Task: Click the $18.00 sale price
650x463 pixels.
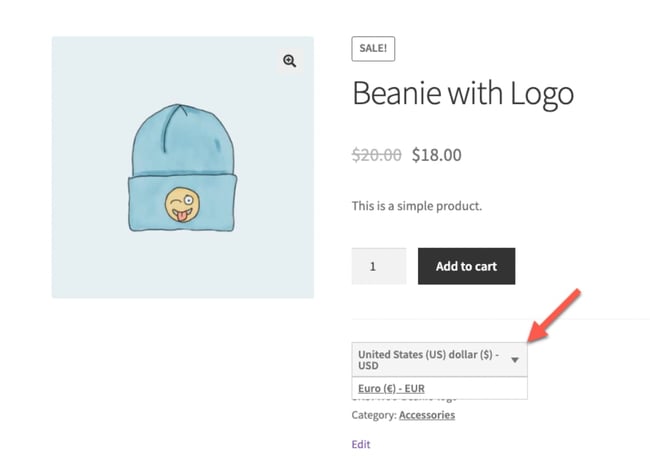Action: pos(437,155)
